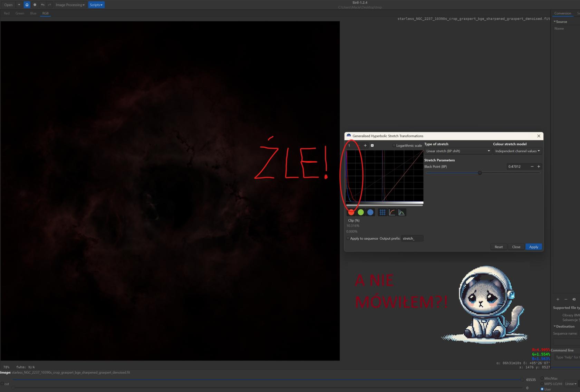The width and height of the screenshot is (580, 392).
Task: Open the Image Processing menu
Action: (70, 5)
